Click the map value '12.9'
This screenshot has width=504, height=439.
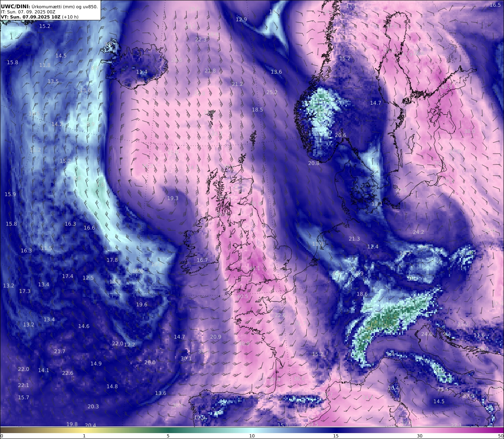click(241, 19)
